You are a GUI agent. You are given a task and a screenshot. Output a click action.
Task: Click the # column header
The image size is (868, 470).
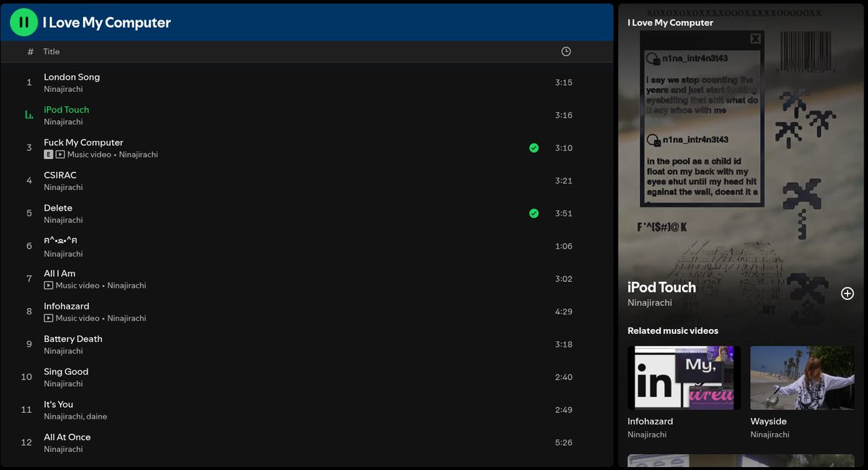click(x=30, y=51)
